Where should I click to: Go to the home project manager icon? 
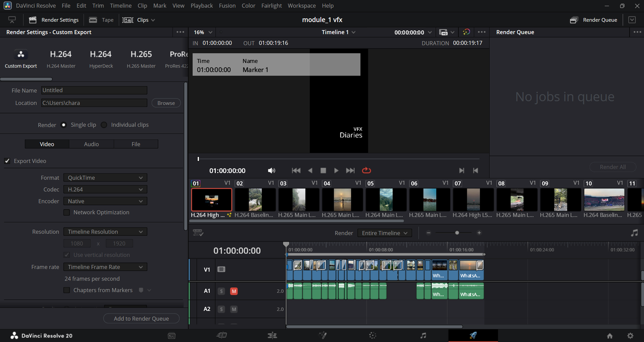pyautogui.click(x=610, y=335)
